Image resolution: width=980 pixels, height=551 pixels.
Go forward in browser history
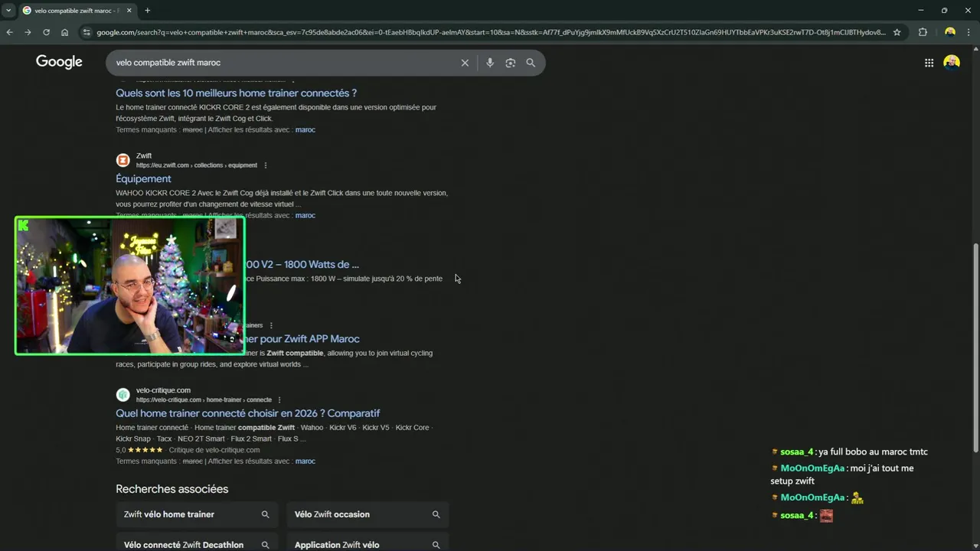28,32
